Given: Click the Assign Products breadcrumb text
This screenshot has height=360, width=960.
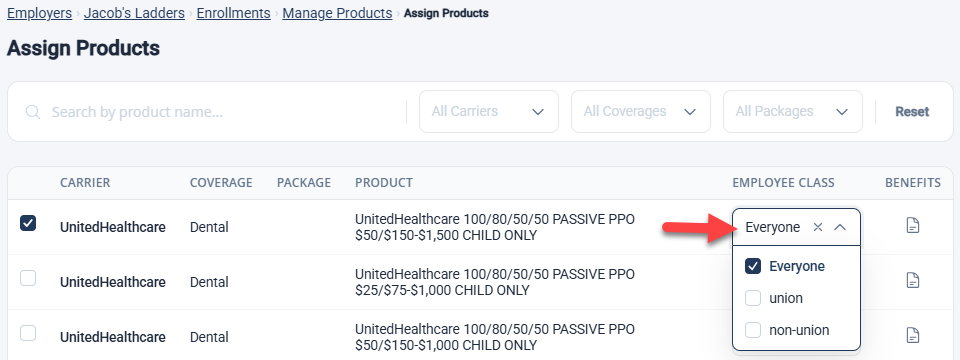Looking at the screenshot, I should (446, 13).
